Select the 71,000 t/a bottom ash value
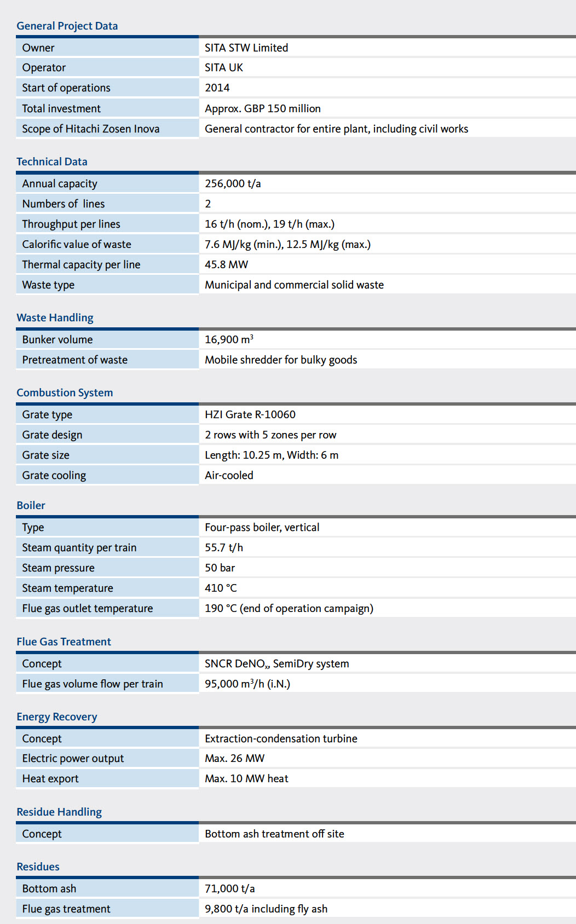Screen dimensions: 576x924 click(230, 888)
